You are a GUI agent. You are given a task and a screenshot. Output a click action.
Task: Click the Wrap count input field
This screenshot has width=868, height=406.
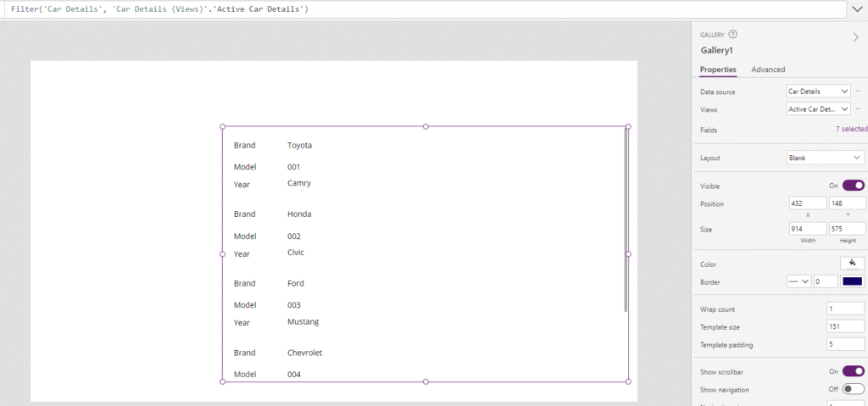pyautogui.click(x=846, y=309)
